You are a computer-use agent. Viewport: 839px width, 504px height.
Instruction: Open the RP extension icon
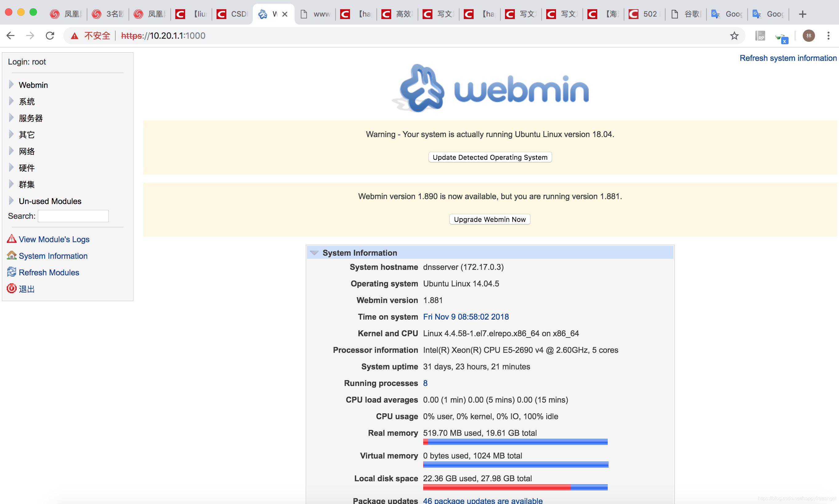tap(760, 36)
